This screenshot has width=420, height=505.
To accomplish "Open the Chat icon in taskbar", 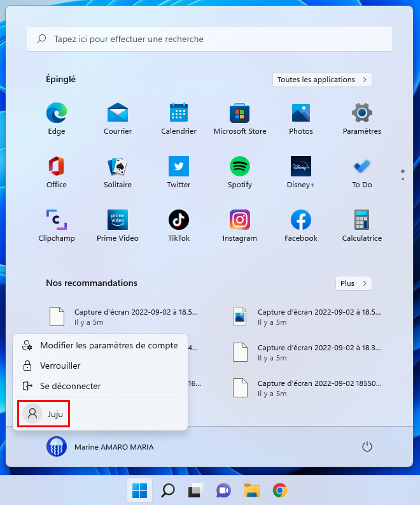I will (x=223, y=490).
